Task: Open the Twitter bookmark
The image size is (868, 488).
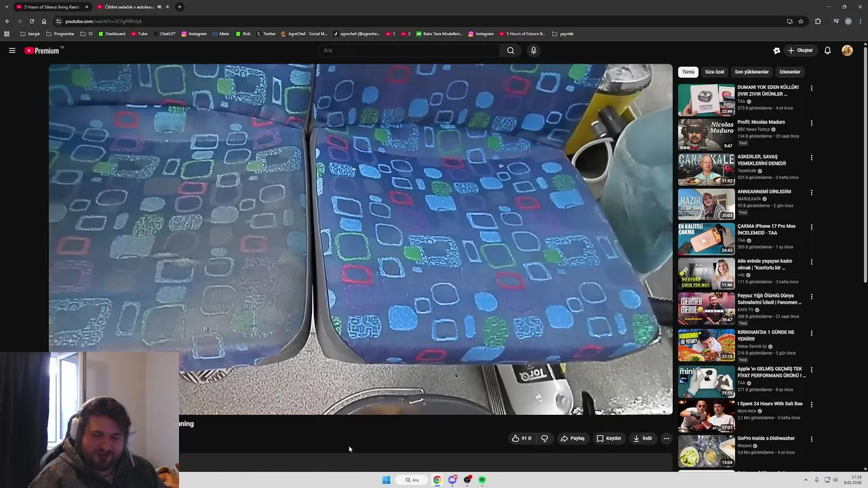Action: click(266, 34)
